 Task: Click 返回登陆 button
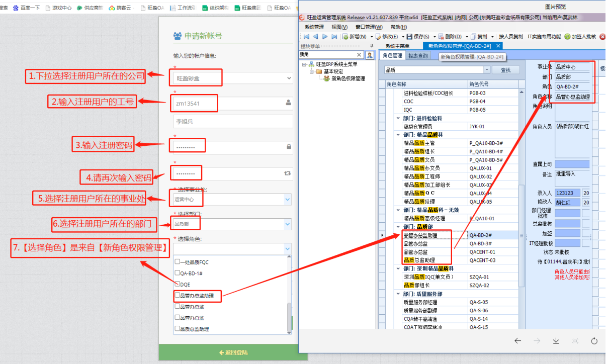[233, 353]
